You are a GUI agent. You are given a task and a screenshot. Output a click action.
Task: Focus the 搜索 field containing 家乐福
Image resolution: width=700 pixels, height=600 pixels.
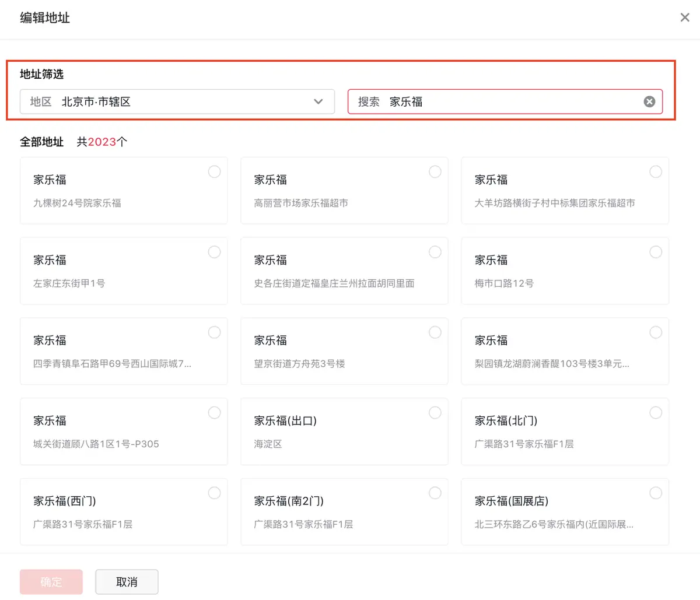point(505,101)
